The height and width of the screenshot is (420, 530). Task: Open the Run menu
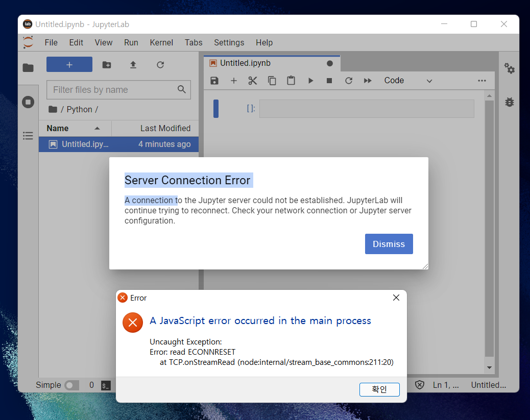pyautogui.click(x=131, y=42)
